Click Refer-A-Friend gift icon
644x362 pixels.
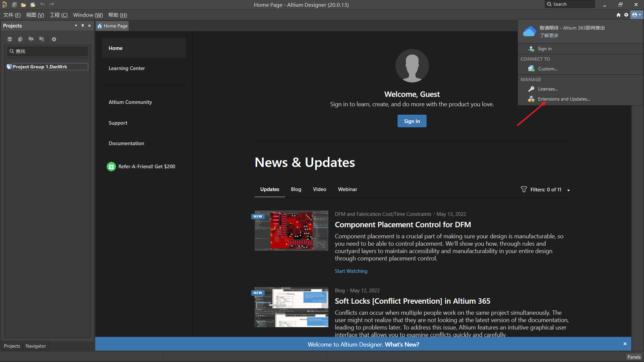click(111, 167)
